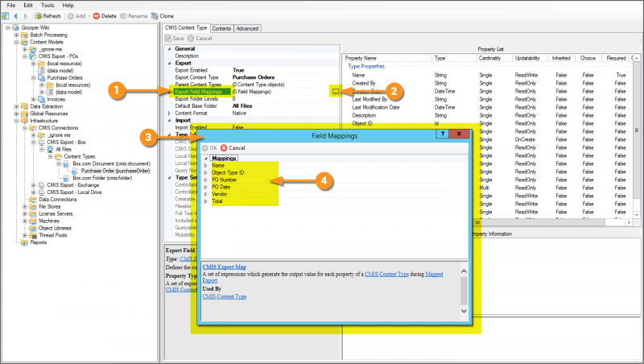Image resolution: width=644 pixels, height=364 pixels.
Task: Close the Field Mappings dialog
Action: pyautogui.click(x=459, y=134)
